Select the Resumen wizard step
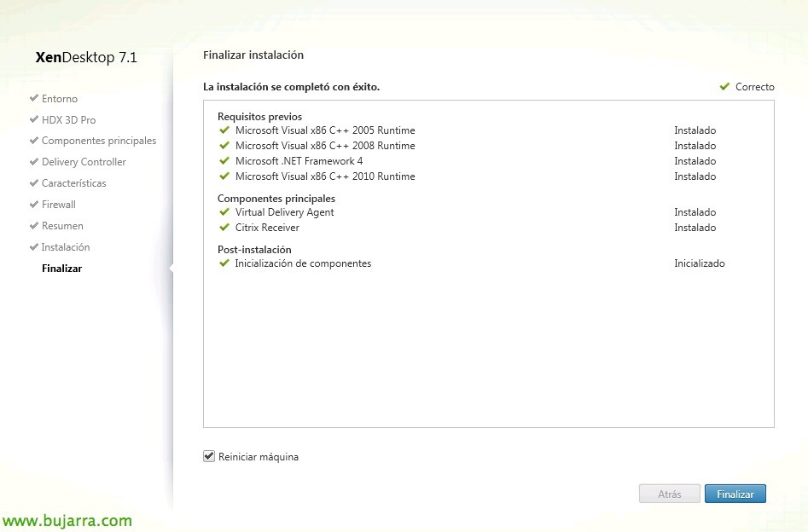Viewport: 808px width, 532px height. pyautogui.click(x=62, y=226)
